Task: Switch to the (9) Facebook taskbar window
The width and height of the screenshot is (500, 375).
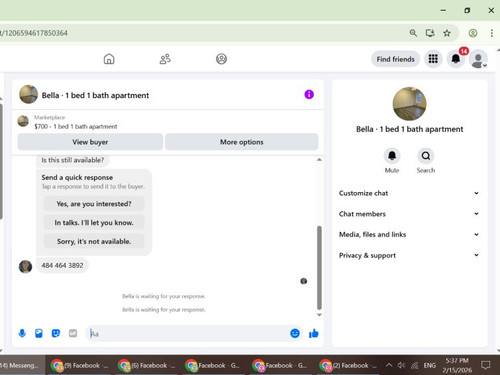Action: coord(79,365)
